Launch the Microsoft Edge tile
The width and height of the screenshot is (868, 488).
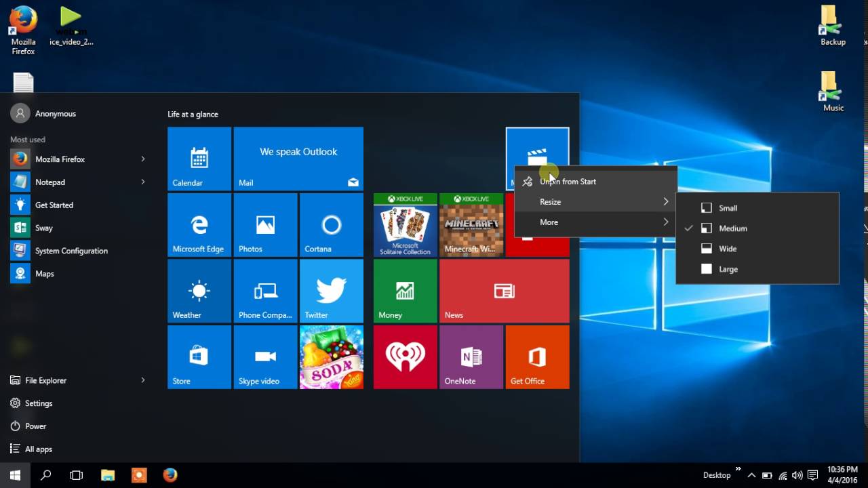pyautogui.click(x=199, y=225)
